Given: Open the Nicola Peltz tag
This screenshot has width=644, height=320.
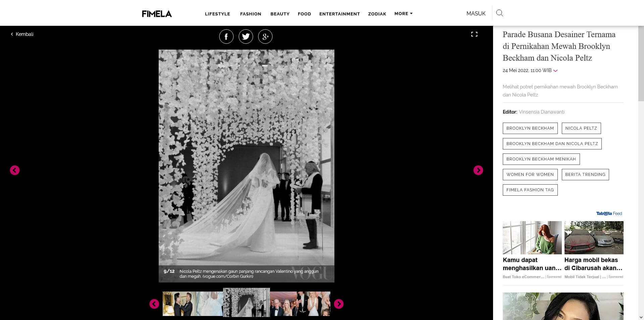Looking at the screenshot, I should pyautogui.click(x=581, y=128).
